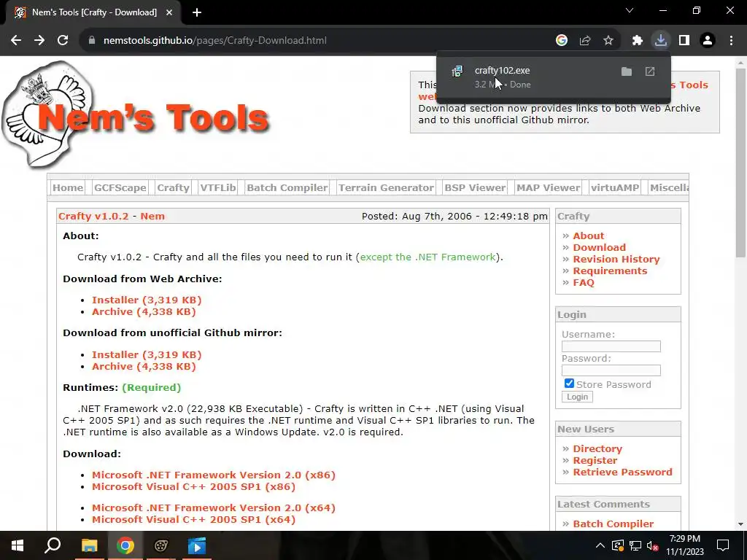Click the browser forward arrow

point(39,41)
